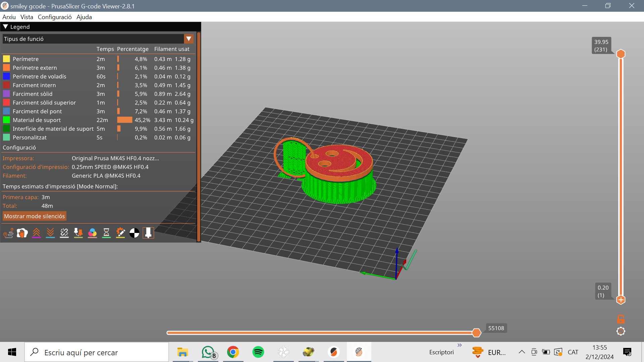Expand the Escriptori toolbar double-chevron
The image size is (644, 362).
(460, 345)
